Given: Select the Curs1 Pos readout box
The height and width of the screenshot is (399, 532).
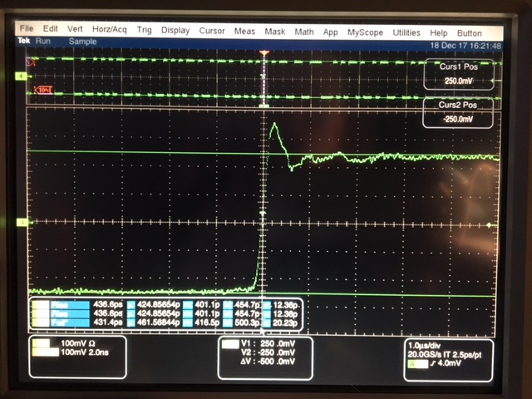Looking at the screenshot, I should pyautogui.click(x=459, y=74).
